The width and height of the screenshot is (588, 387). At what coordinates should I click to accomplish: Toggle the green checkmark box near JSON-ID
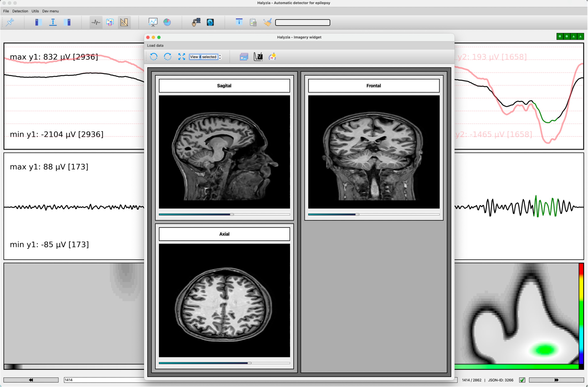[x=522, y=380]
